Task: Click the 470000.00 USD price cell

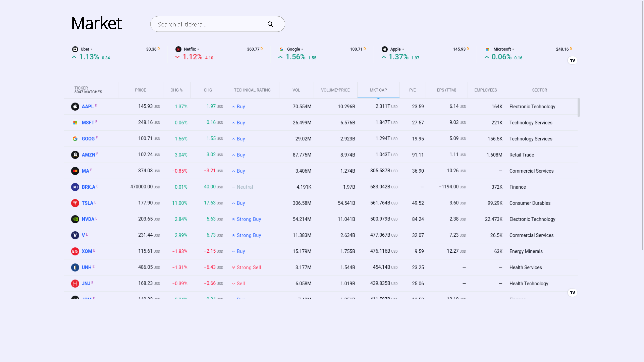Action: click(x=145, y=187)
